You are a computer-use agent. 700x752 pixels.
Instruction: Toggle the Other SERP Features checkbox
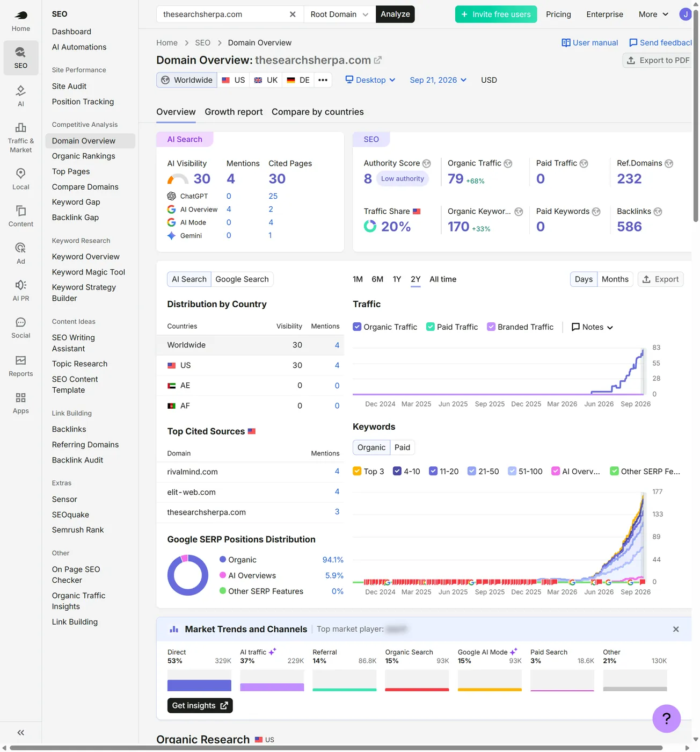615,471
